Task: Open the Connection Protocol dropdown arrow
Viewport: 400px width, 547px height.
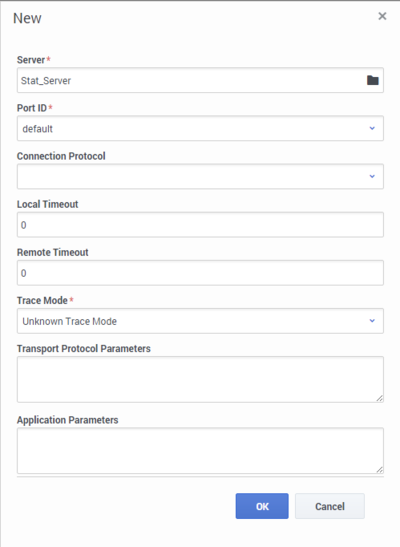Action: point(372,177)
